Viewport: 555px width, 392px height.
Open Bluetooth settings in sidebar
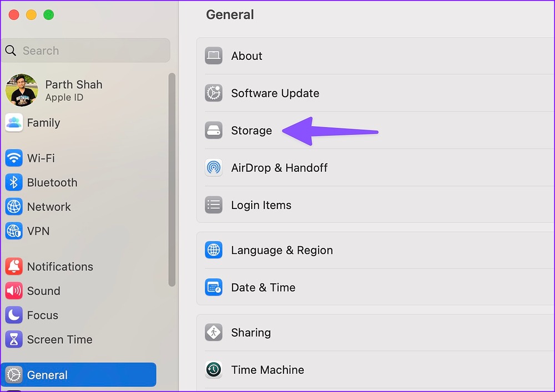[52, 182]
